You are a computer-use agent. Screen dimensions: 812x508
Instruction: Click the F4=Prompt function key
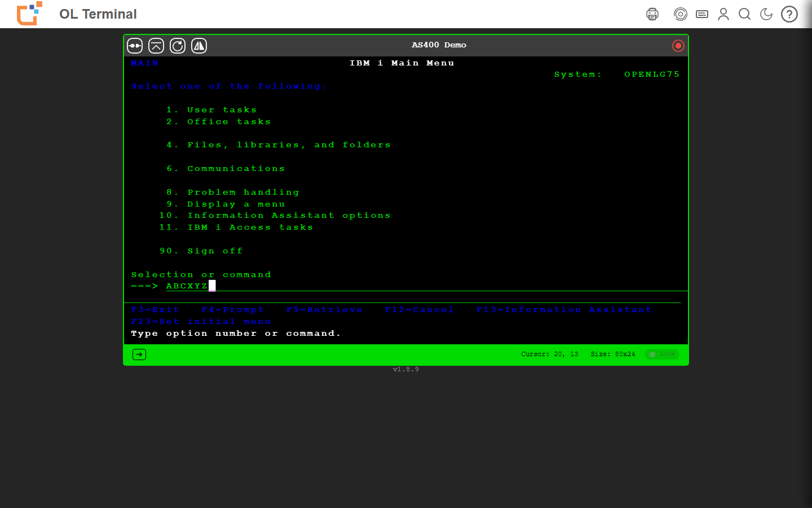tap(233, 310)
